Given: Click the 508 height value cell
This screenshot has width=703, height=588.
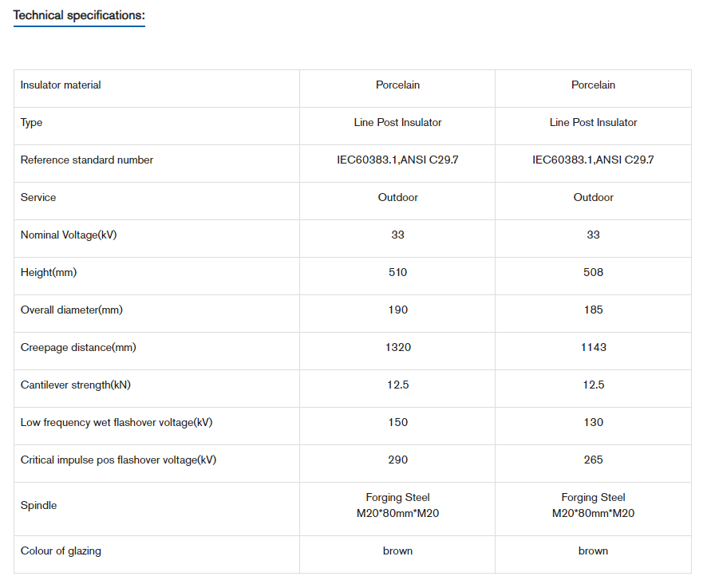Looking at the screenshot, I should tap(593, 273).
